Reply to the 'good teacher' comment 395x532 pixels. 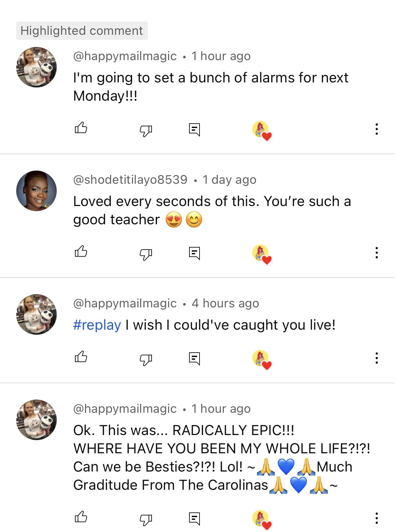point(194,253)
